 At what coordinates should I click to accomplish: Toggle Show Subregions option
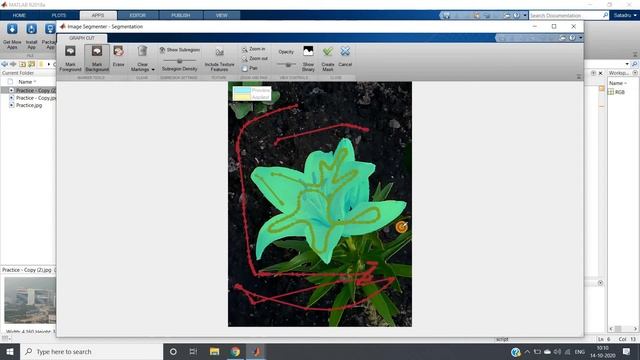tap(180, 50)
